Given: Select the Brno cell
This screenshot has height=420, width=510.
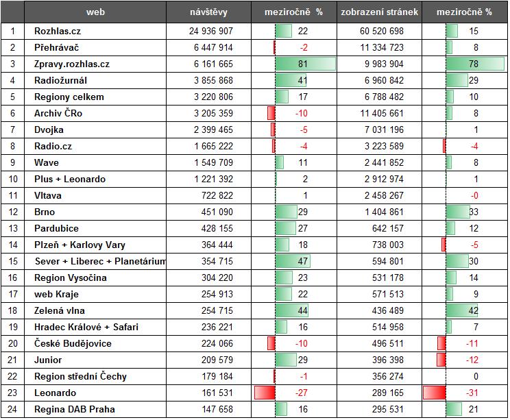Looking at the screenshot, I should pyautogui.click(x=95, y=212).
